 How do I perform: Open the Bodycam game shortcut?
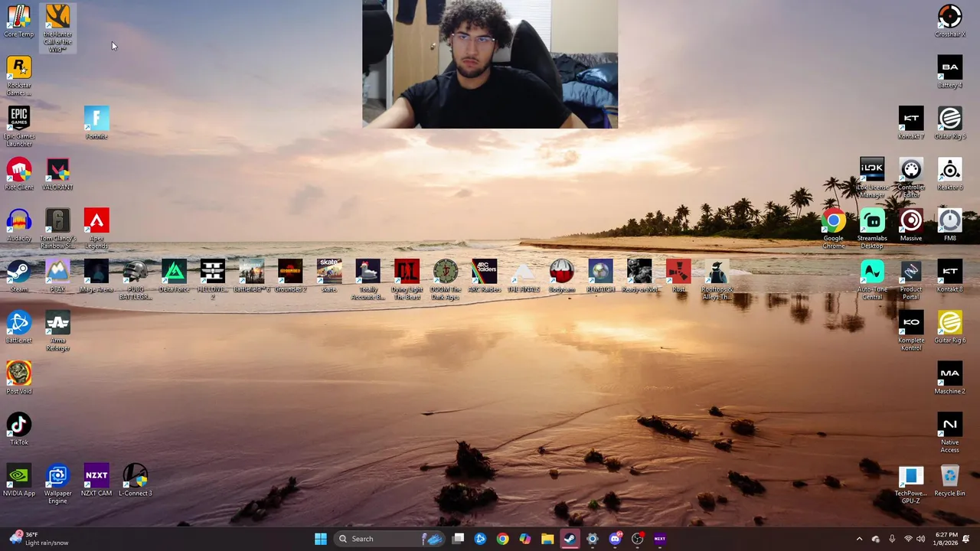coord(561,276)
